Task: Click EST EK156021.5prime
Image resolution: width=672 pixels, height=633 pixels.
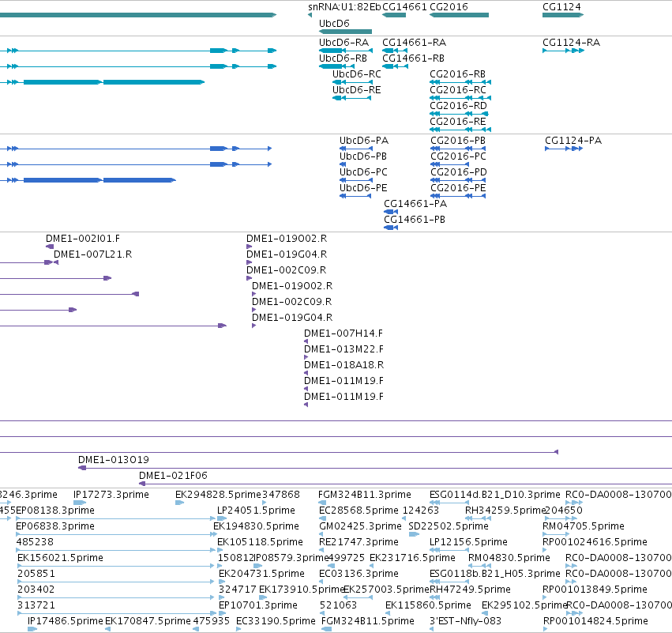Action: (x=60, y=558)
